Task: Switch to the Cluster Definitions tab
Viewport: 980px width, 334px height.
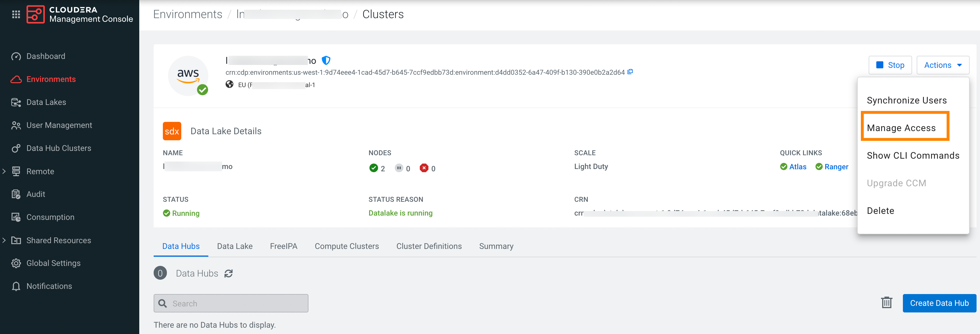Action: coord(429,246)
